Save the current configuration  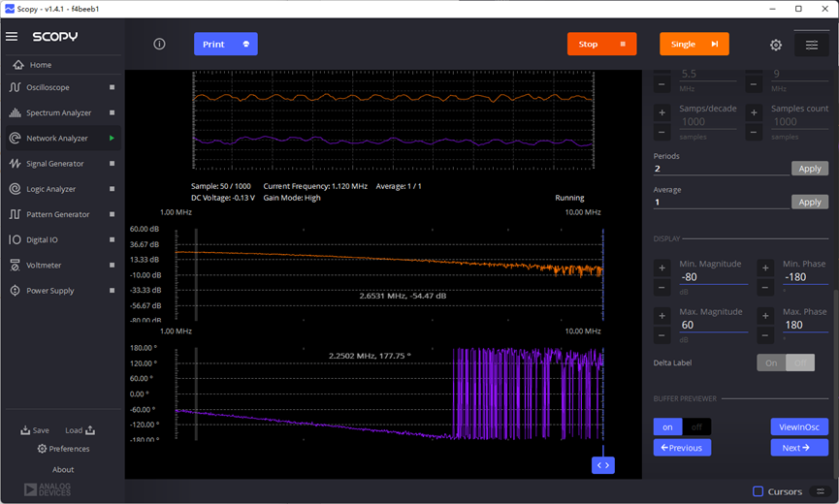[35, 430]
